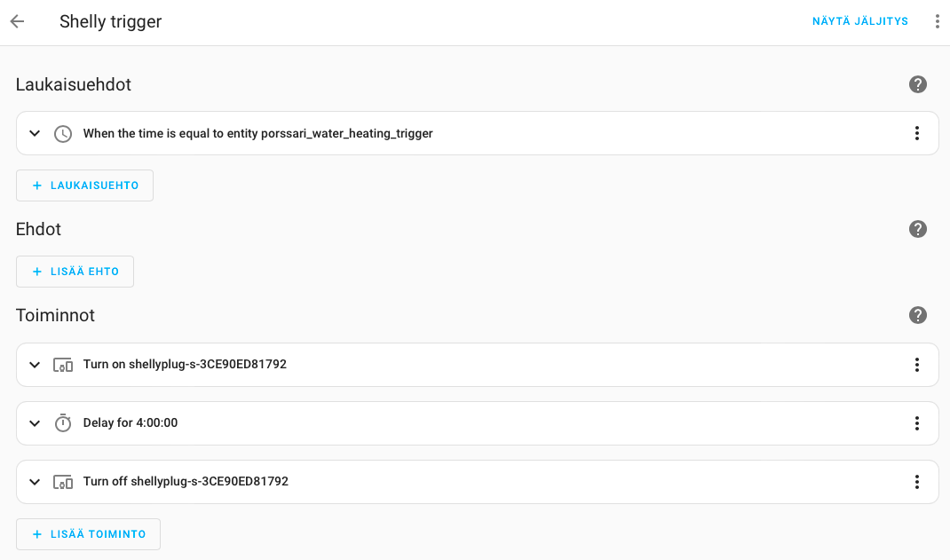Image resolution: width=950 pixels, height=560 pixels.
Task: Click the timer icon on Delay action
Action: coord(63,423)
